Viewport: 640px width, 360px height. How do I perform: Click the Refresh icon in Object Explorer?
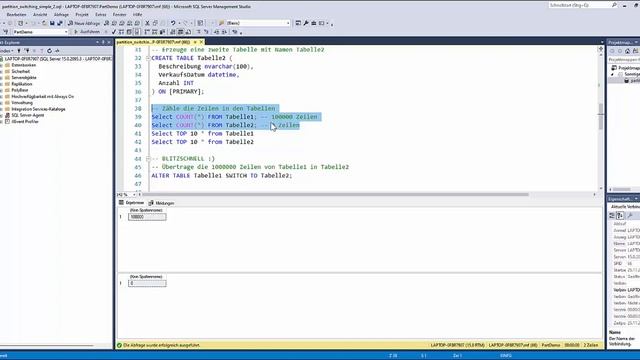point(49,51)
